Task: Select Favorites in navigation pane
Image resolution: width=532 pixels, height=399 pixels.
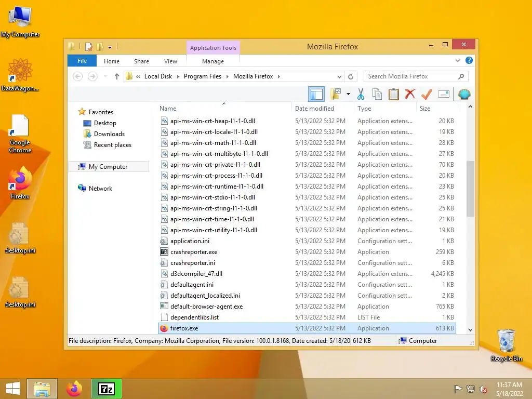Action: click(x=101, y=112)
